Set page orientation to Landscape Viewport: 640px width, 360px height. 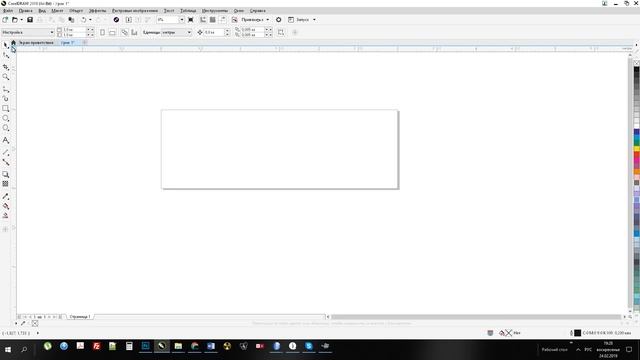click(112, 32)
